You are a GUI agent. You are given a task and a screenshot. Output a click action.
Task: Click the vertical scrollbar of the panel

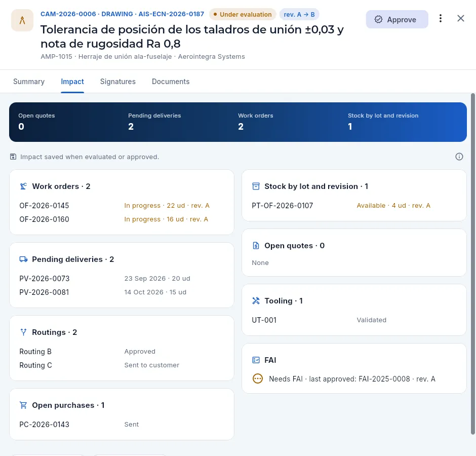[472, 263]
